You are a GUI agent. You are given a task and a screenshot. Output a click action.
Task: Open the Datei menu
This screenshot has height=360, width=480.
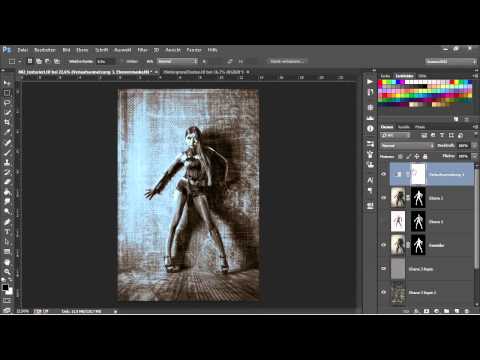pyautogui.click(x=23, y=50)
